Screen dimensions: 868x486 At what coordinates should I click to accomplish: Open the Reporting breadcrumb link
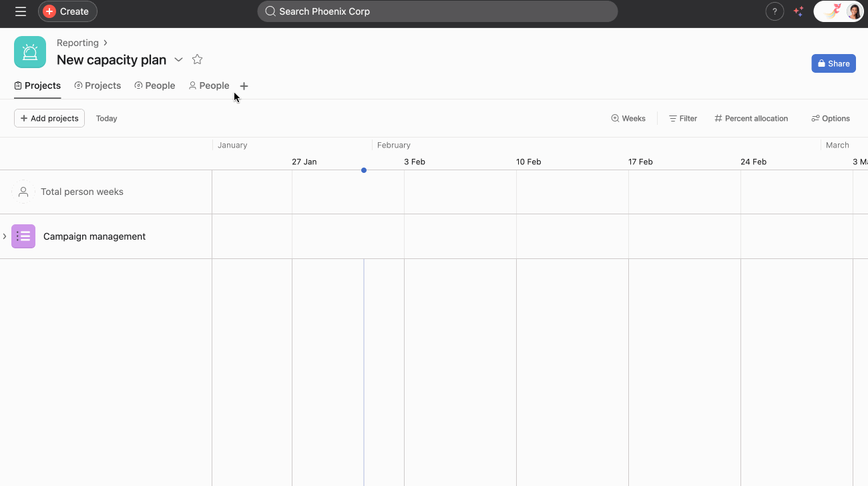[77, 42]
